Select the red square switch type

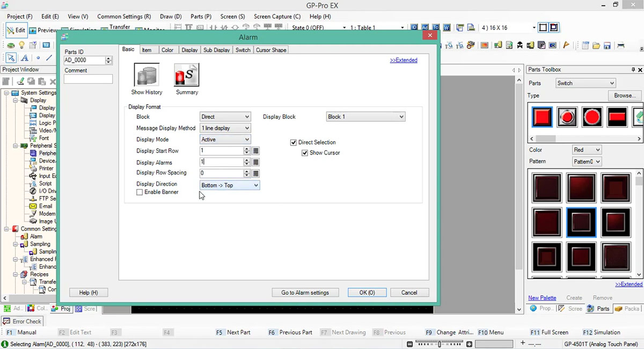coord(542,117)
